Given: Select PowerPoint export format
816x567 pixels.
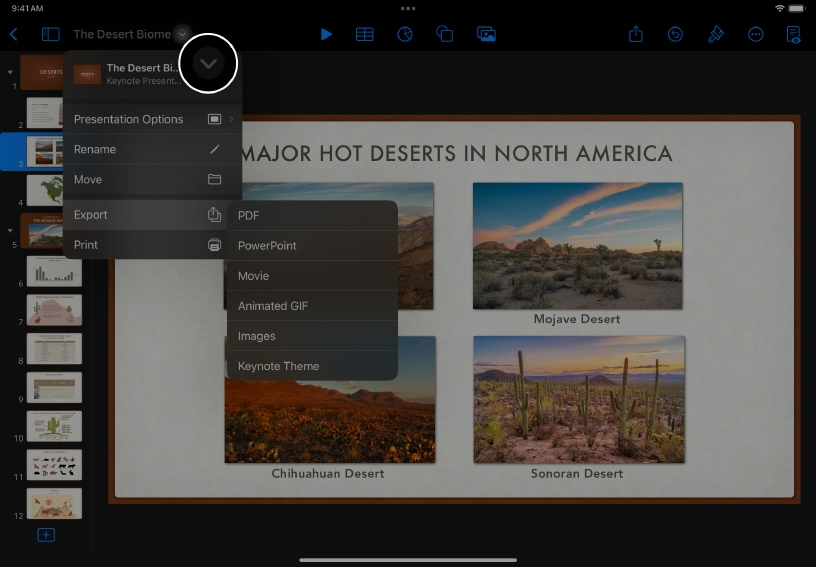Looking at the screenshot, I should click(312, 246).
